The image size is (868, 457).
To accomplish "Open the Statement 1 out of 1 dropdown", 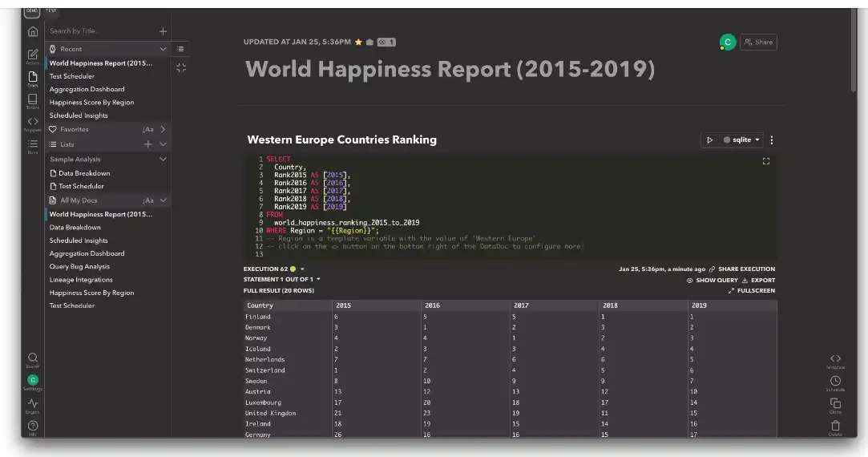I will (x=318, y=279).
